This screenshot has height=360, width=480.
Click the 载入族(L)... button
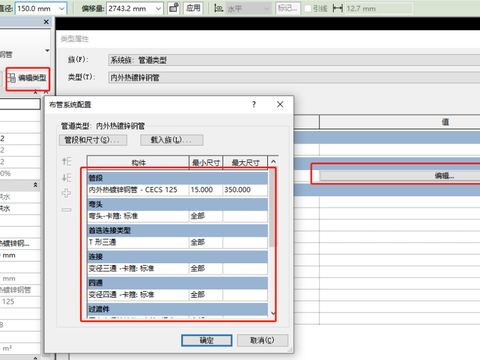[x=172, y=140]
